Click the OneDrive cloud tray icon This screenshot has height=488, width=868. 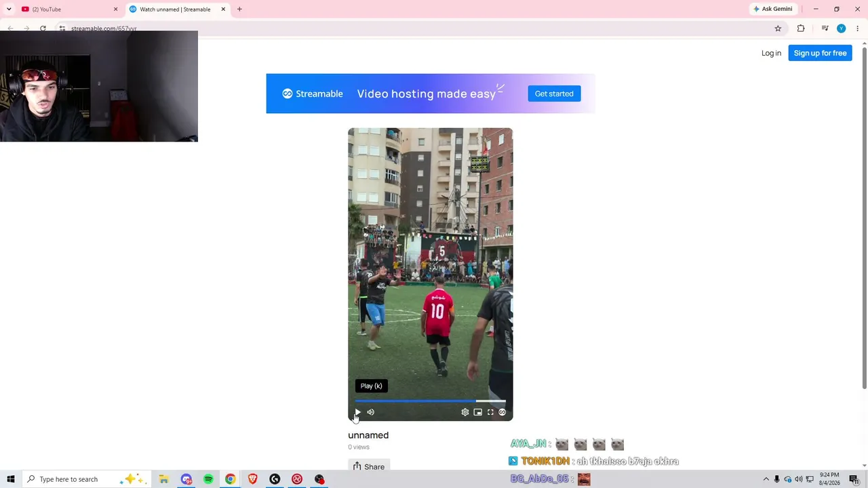[x=788, y=479]
